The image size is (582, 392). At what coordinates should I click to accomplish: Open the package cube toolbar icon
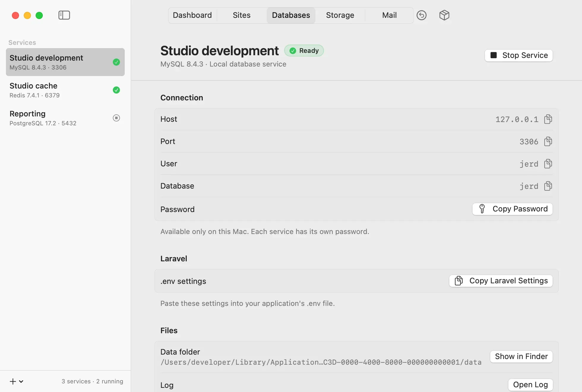[x=444, y=15]
